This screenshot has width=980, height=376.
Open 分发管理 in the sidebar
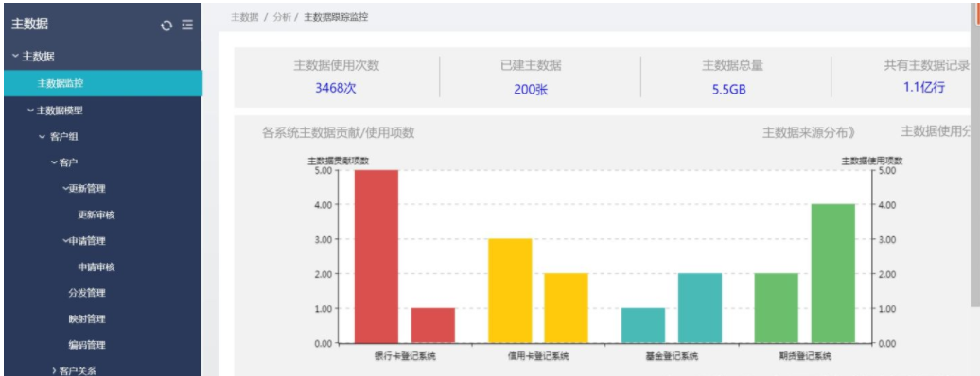(x=87, y=293)
